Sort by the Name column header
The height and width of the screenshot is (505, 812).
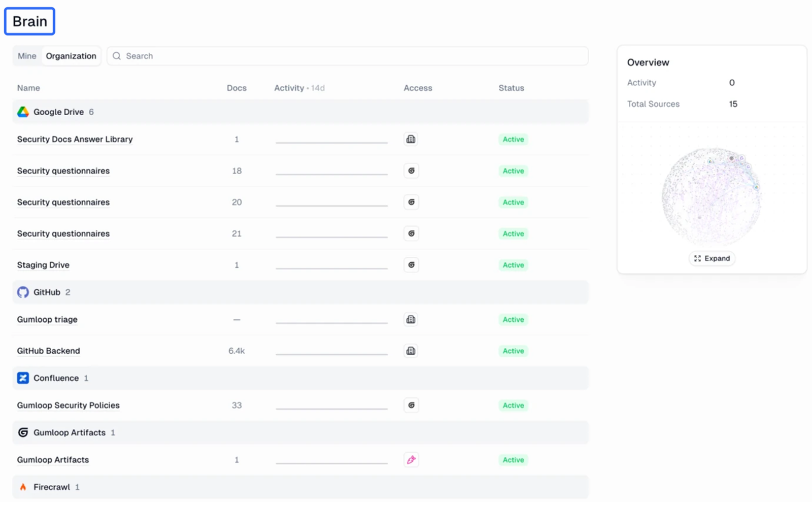(x=28, y=88)
